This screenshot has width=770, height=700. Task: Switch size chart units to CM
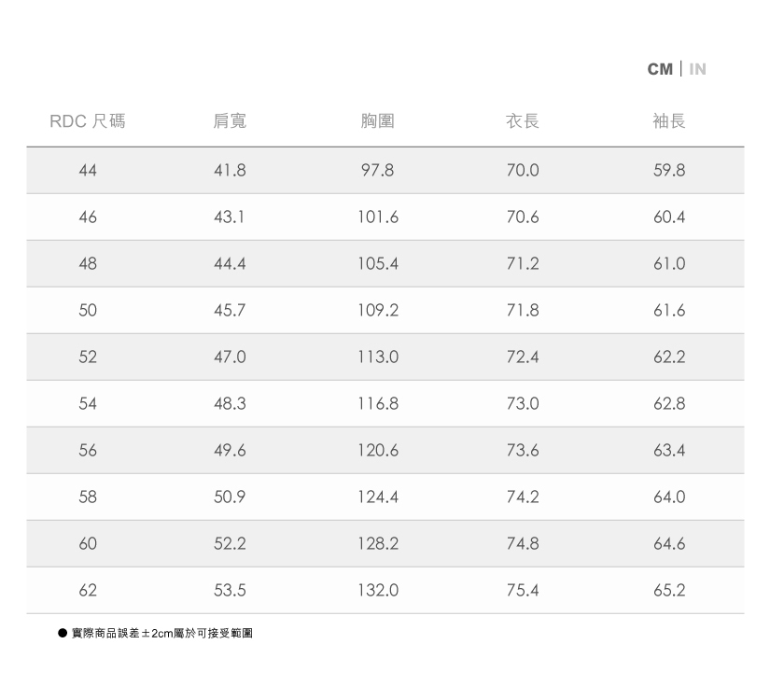(660, 69)
